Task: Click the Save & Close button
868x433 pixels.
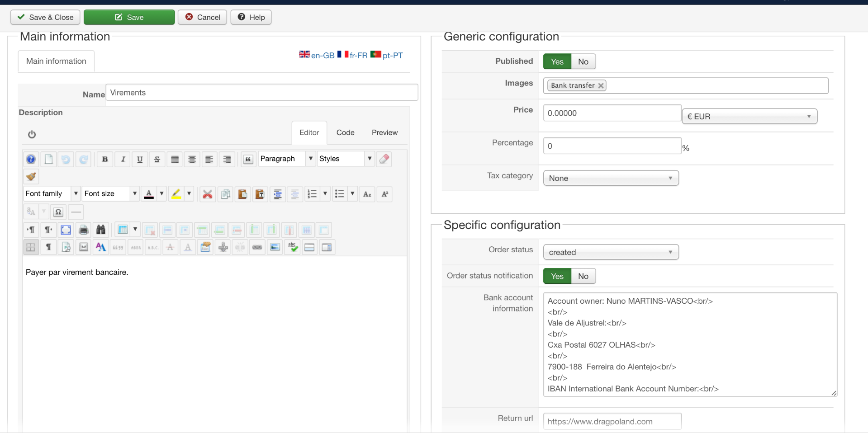Action: [45, 17]
